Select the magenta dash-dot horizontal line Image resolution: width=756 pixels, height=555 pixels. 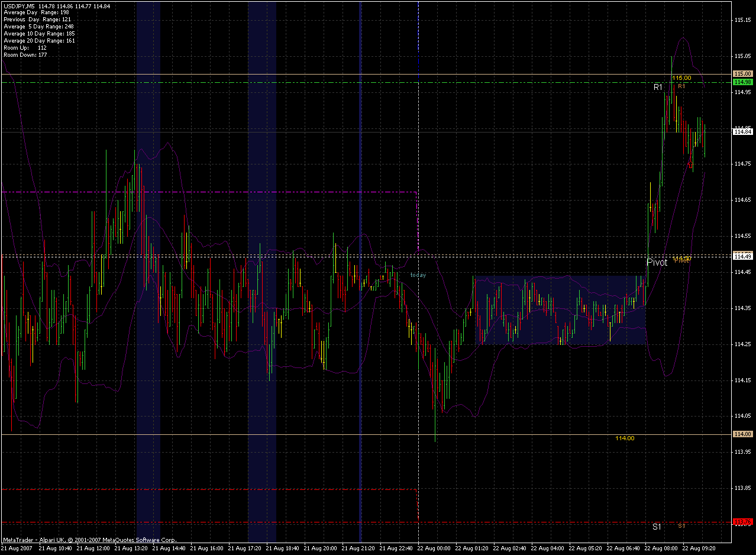tap(210, 192)
